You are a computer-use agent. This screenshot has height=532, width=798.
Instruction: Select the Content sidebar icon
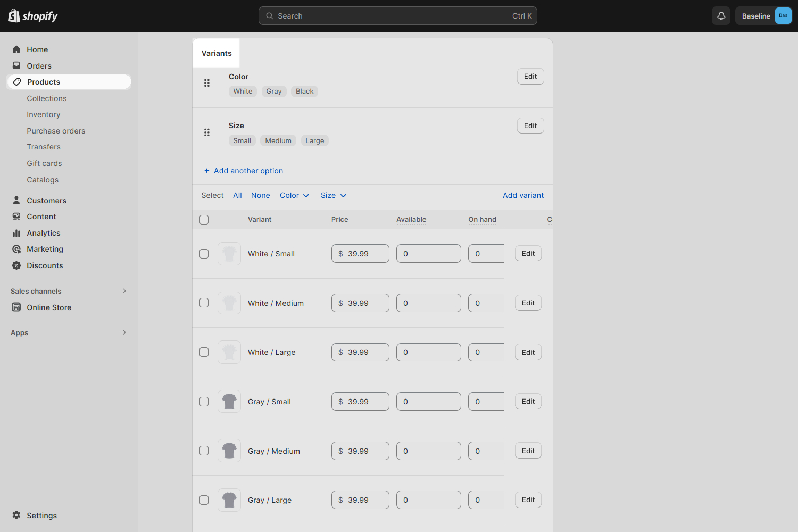[16, 216]
